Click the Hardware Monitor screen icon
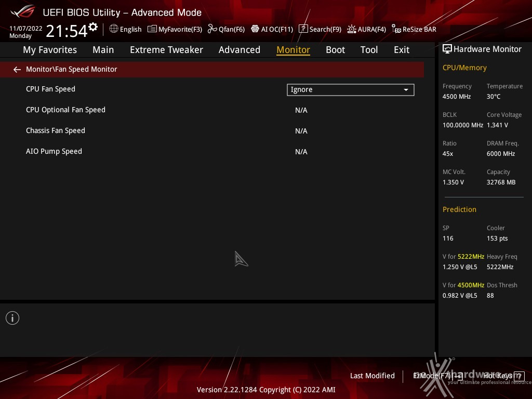 click(x=447, y=49)
